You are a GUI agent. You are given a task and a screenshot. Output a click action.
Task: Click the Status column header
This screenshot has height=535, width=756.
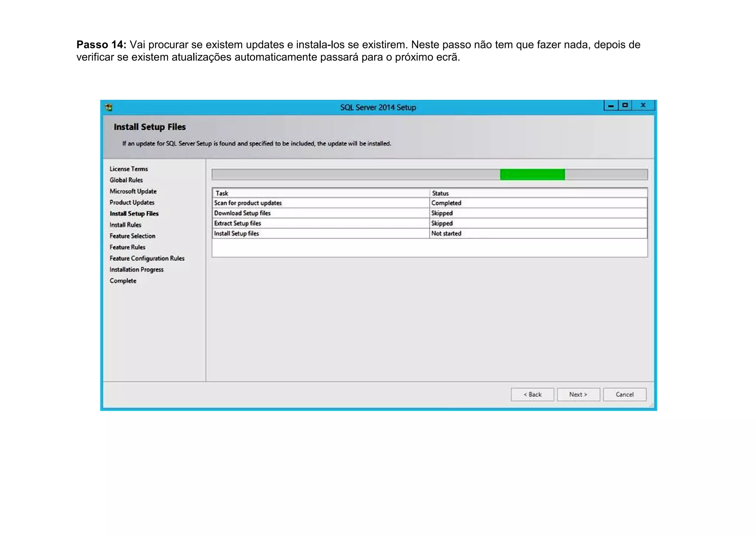(x=538, y=193)
